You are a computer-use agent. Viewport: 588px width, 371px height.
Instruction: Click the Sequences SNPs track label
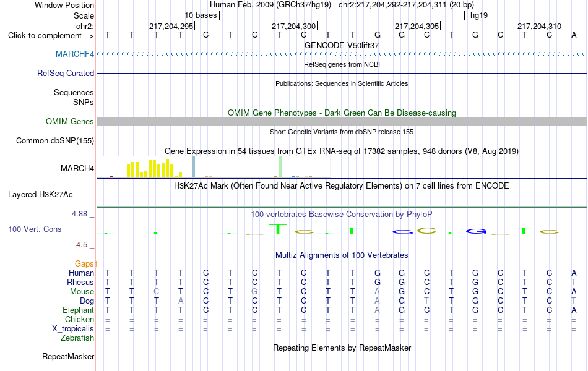click(x=74, y=97)
